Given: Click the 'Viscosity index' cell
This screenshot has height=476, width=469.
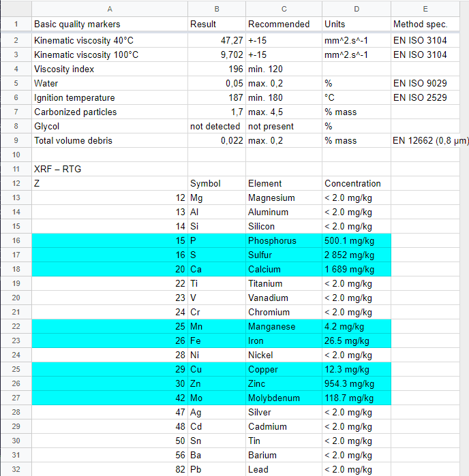Looking at the screenshot, I should coord(110,69).
